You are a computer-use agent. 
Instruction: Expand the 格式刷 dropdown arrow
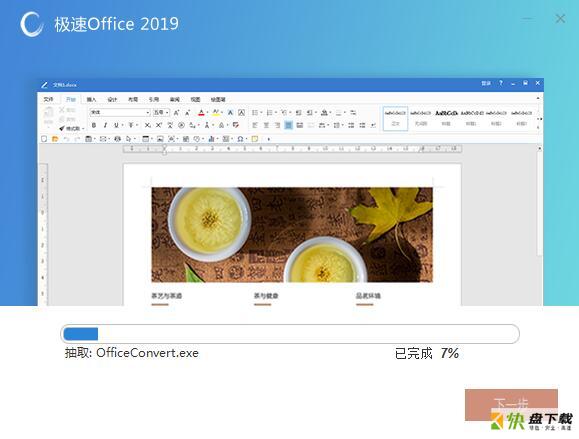(x=83, y=129)
